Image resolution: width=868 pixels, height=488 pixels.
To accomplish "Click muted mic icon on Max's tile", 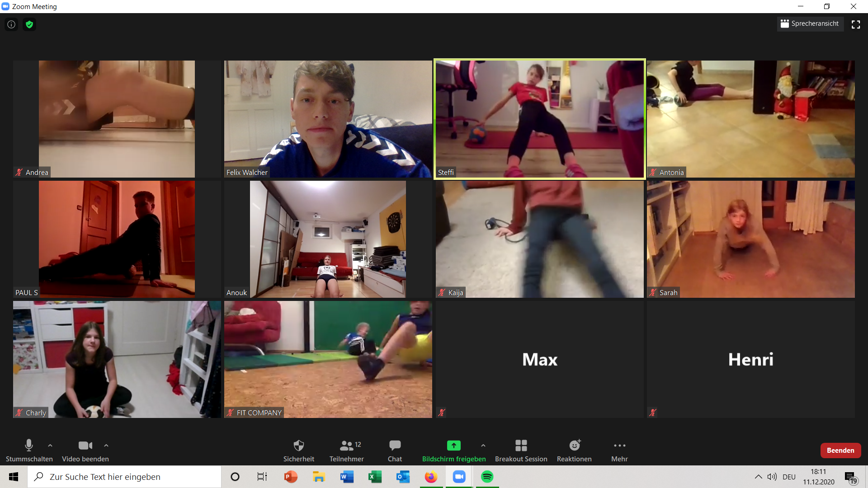I will (x=442, y=413).
